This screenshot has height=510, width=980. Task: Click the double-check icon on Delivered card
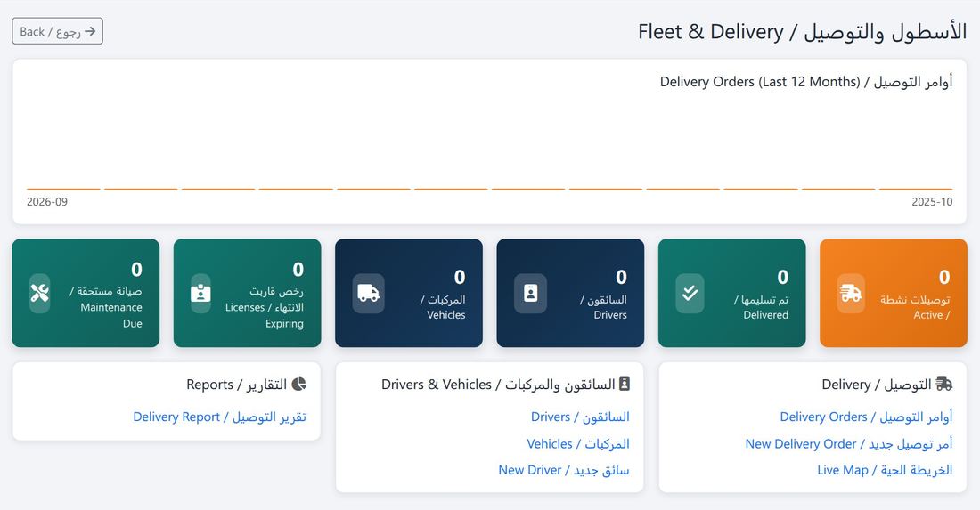690,293
